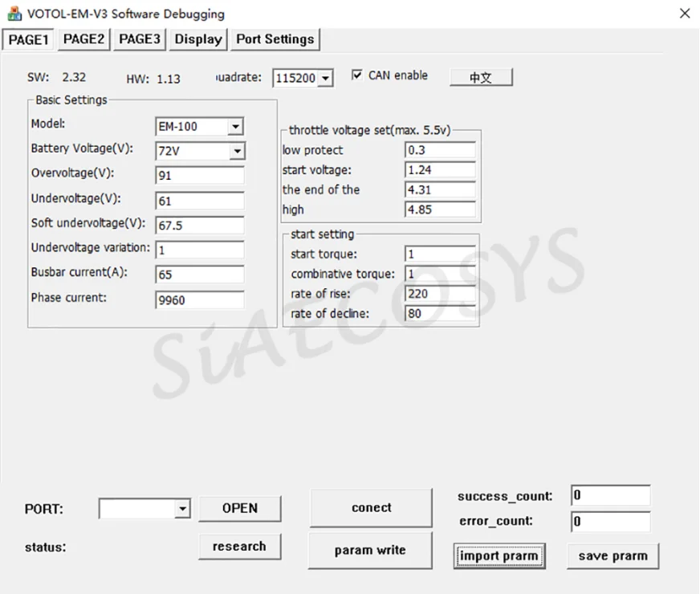Click the VOTOL app icon in title bar

[14, 14]
